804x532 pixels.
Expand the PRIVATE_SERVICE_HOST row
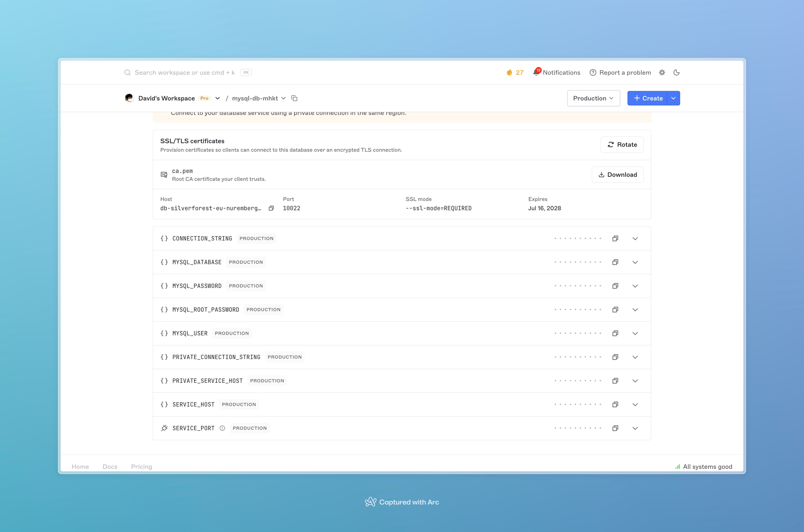pos(635,381)
